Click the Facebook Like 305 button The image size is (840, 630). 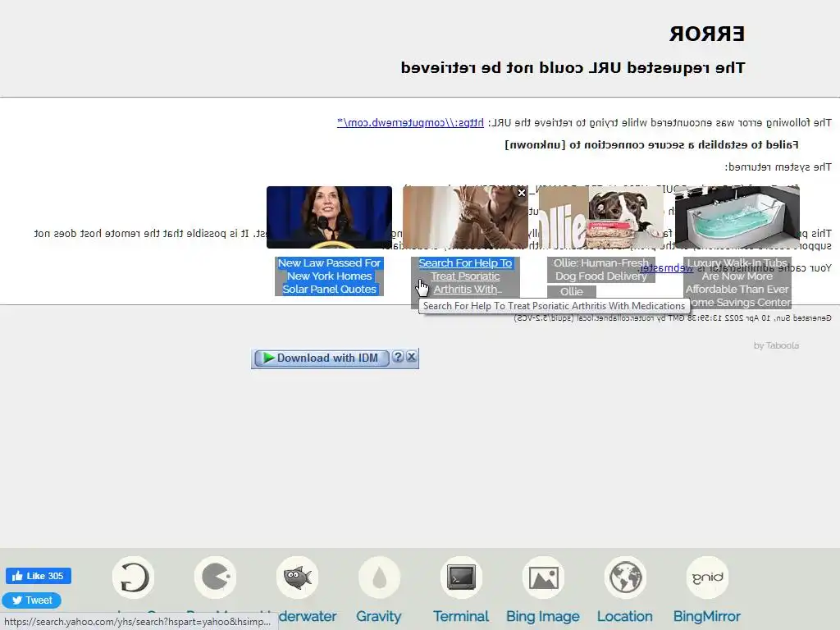point(38,576)
